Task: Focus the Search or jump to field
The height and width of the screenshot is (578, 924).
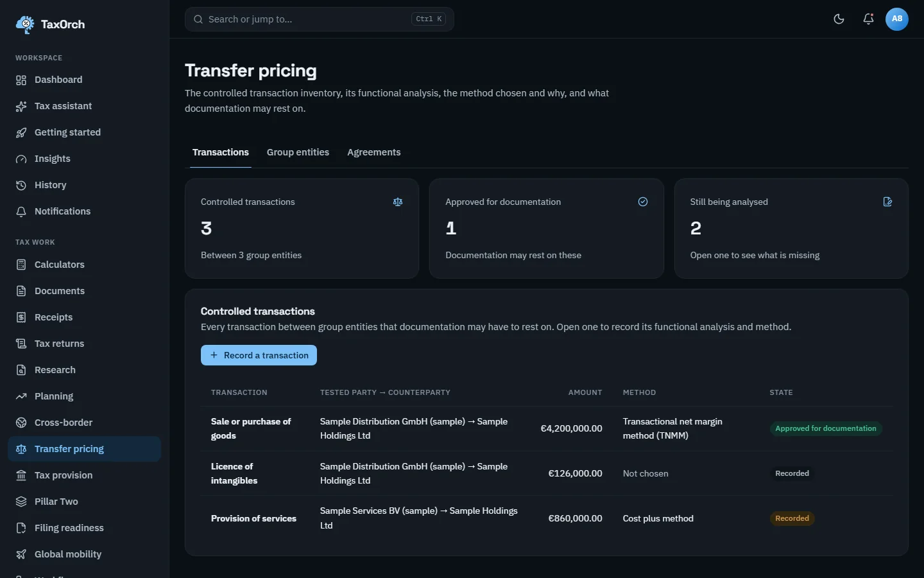Action: tap(320, 19)
